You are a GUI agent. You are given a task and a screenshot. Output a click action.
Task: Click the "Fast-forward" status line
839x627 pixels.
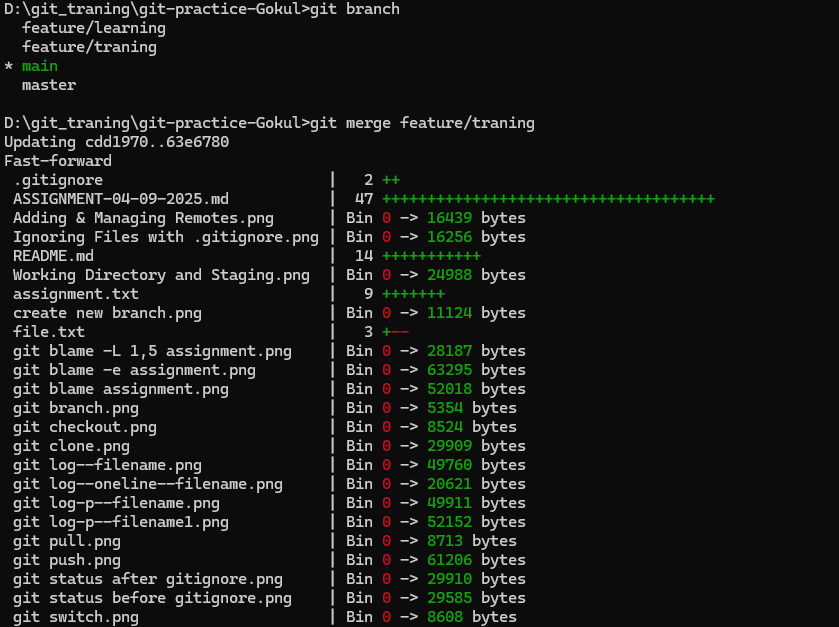(x=58, y=161)
